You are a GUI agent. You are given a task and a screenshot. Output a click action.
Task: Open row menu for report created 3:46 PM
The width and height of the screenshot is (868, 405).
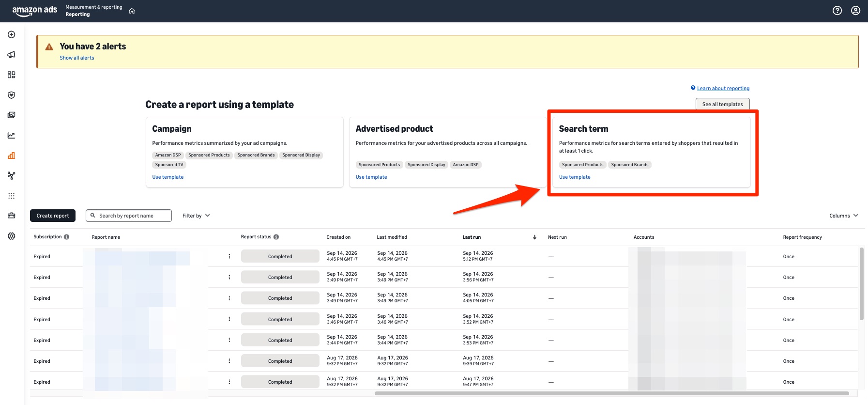[x=229, y=319]
